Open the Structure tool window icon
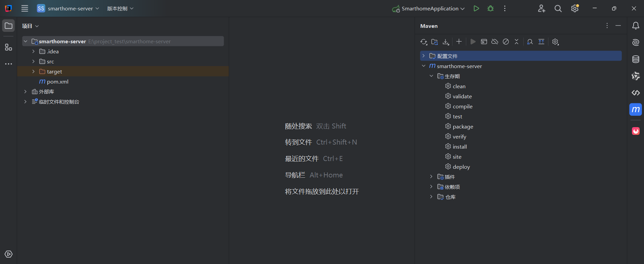Viewport: 644px width, 264px height. 9,47
